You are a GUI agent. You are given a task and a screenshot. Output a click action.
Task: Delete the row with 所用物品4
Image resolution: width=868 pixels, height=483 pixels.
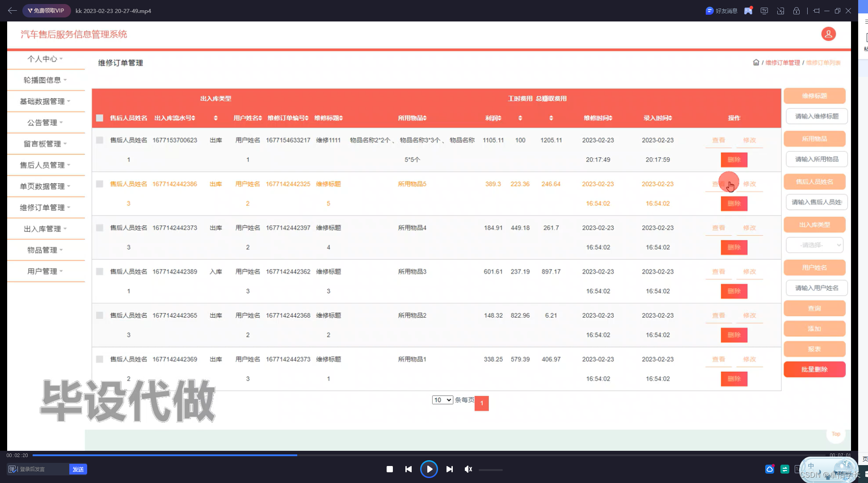(734, 247)
